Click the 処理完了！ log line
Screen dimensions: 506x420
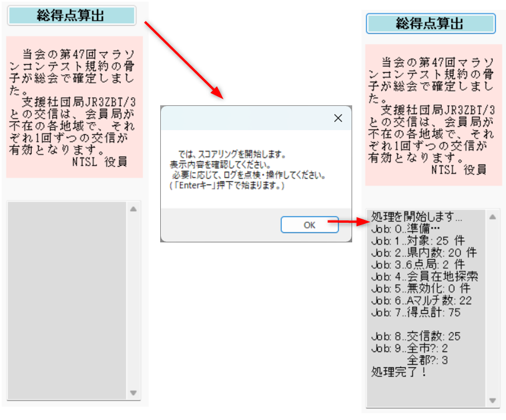[x=399, y=372]
